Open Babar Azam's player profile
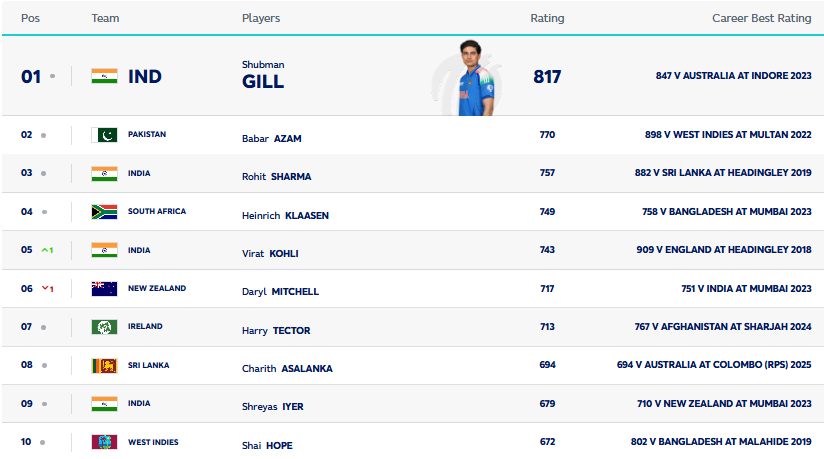 tap(272, 139)
